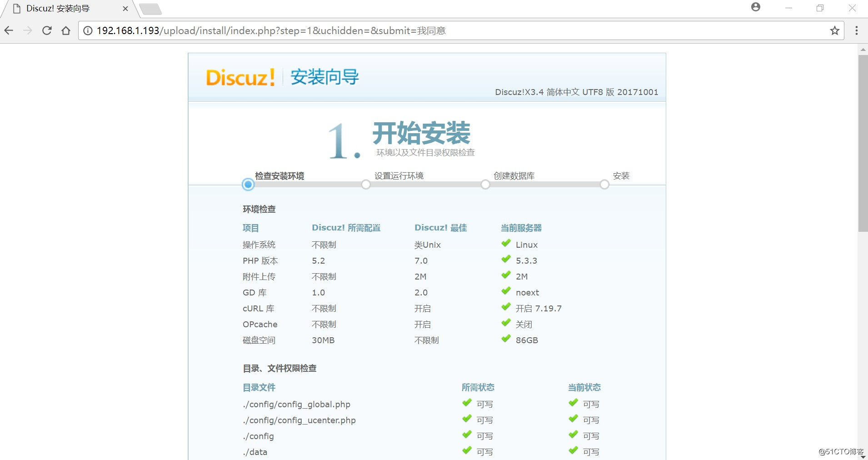
Task: Click 当前状态 check for ./data row
Action: coord(573,450)
